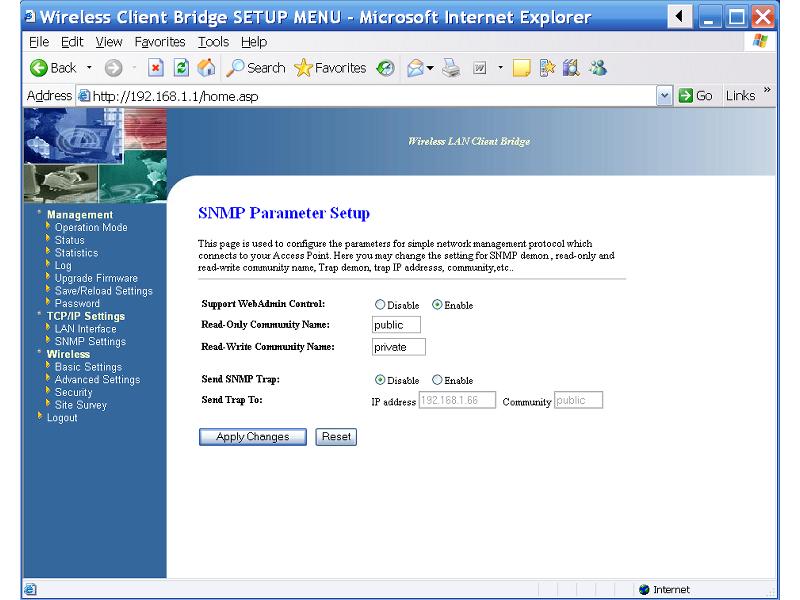Open the SNMP Settings link

pyautogui.click(x=90, y=341)
